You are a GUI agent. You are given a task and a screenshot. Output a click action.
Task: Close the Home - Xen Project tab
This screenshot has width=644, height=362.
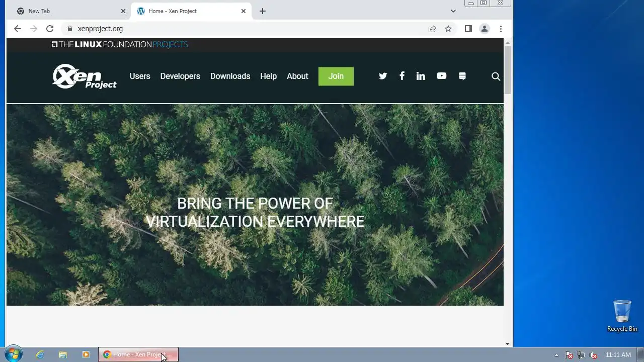(244, 11)
